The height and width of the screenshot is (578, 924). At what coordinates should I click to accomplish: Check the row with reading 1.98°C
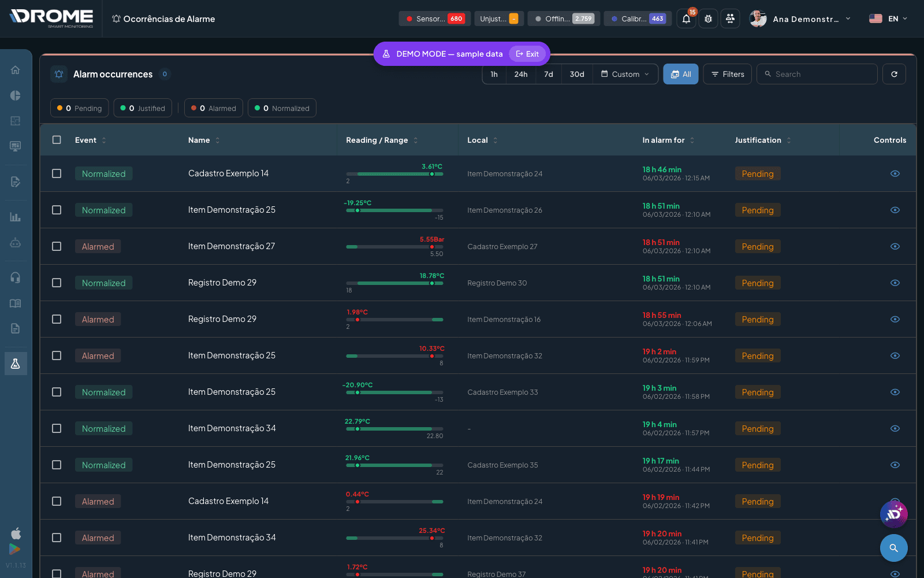(x=57, y=319)
